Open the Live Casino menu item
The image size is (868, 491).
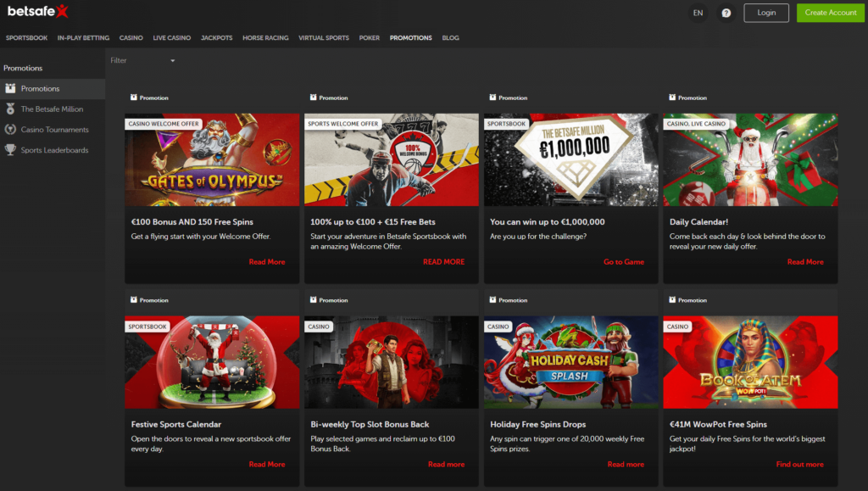coord(172,38)
